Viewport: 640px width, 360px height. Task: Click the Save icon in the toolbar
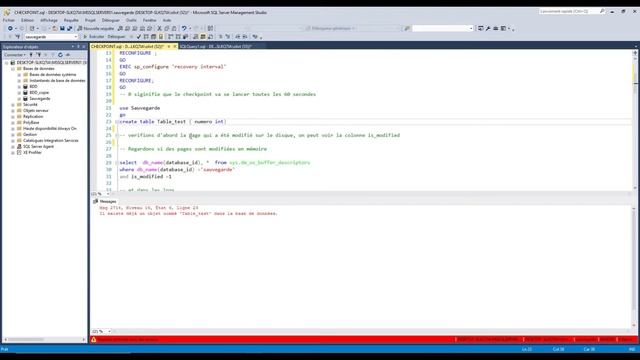click(62, 29)
